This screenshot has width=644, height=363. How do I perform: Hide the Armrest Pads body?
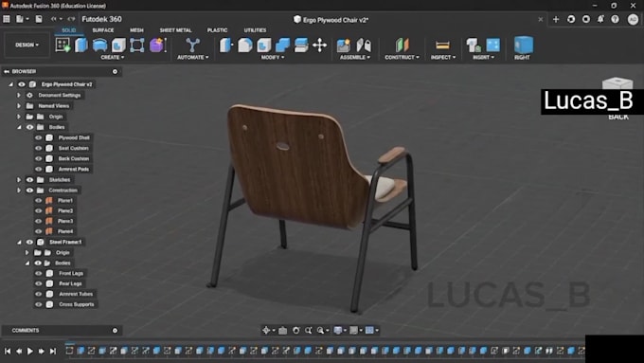coord(39,169)
